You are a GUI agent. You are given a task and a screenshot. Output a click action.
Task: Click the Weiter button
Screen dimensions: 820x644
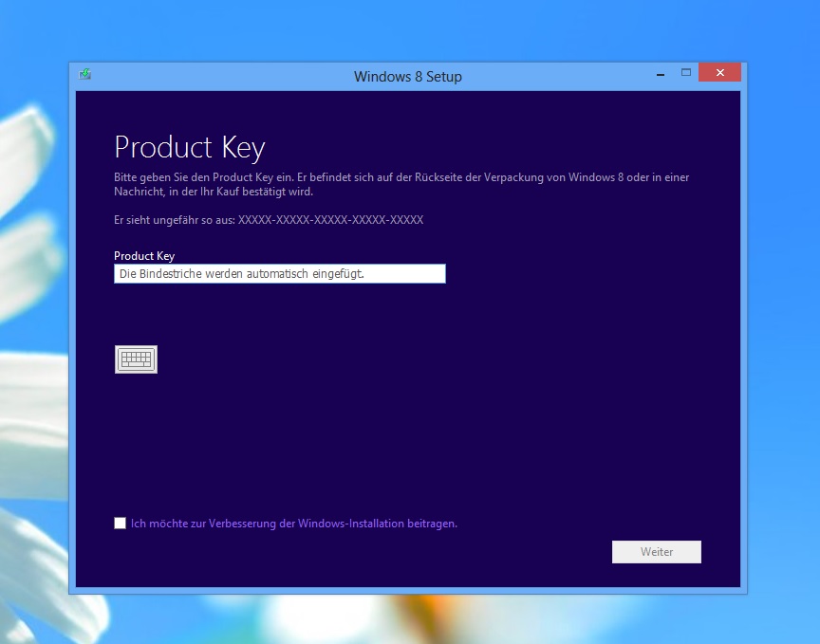coord(657,551)
